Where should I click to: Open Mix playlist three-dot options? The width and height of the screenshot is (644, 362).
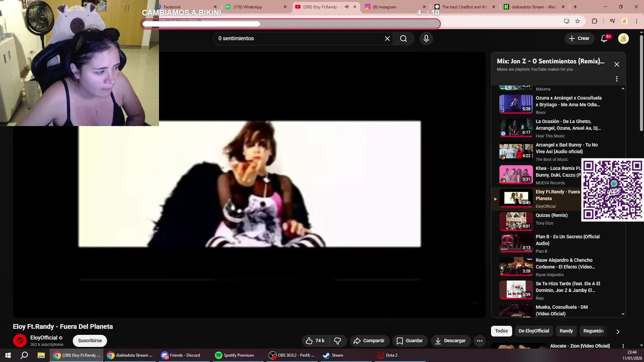tap(617, 79)
